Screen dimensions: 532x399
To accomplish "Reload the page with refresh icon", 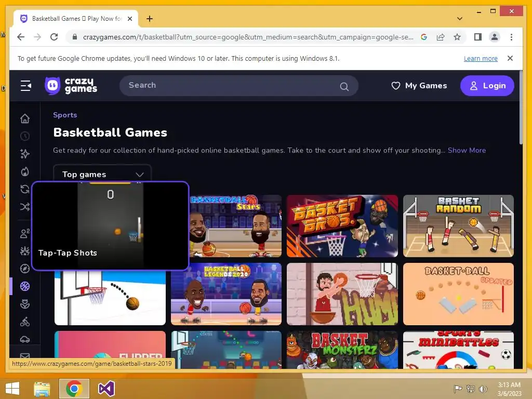I will click(x=54, y=37).
